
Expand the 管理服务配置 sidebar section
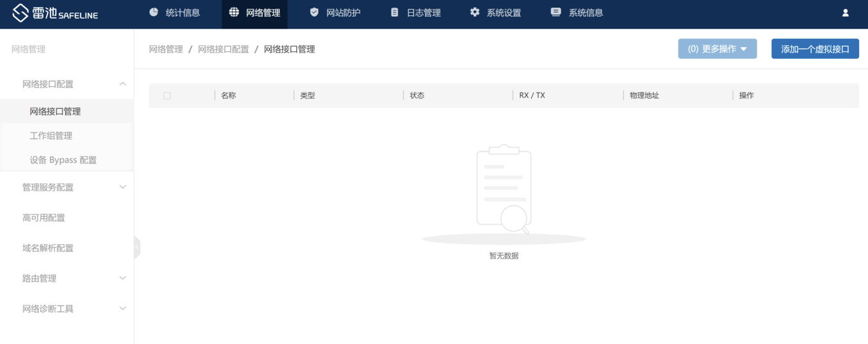pyautogui.click(x=122, y=187)
